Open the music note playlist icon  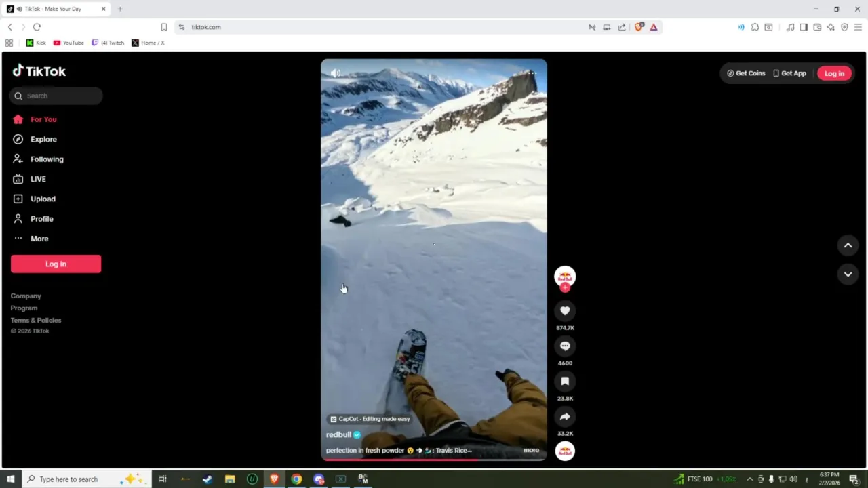pos(790,27)
